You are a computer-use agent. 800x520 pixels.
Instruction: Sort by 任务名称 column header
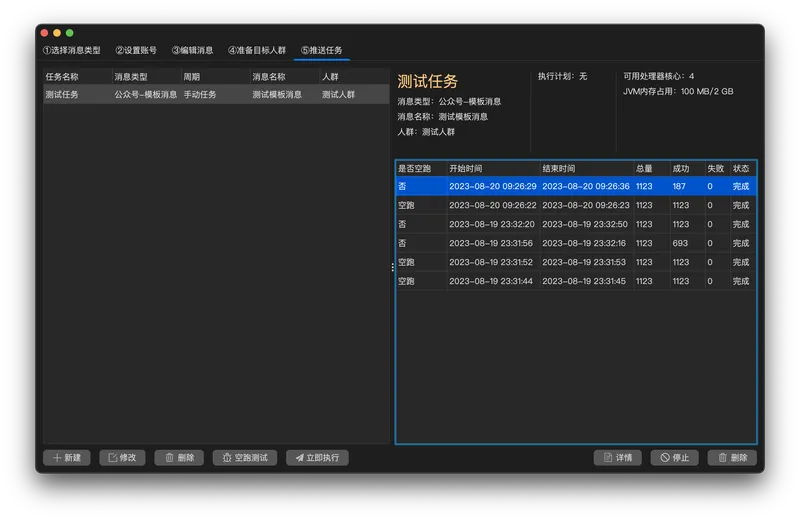tap(78, 77)
